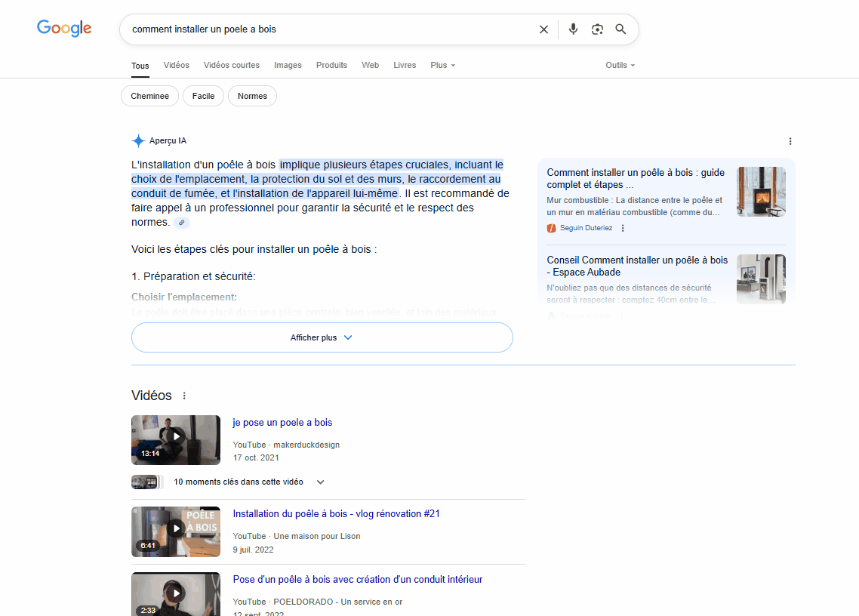
Task: Switch to the Vidéos courtes tab
Action: click(x=231, y=65)
